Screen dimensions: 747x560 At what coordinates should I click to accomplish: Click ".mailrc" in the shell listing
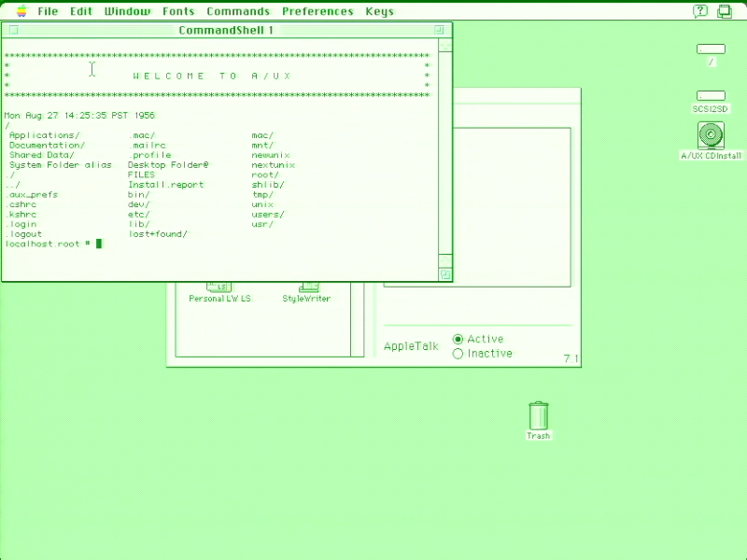[x=147, y=146]
